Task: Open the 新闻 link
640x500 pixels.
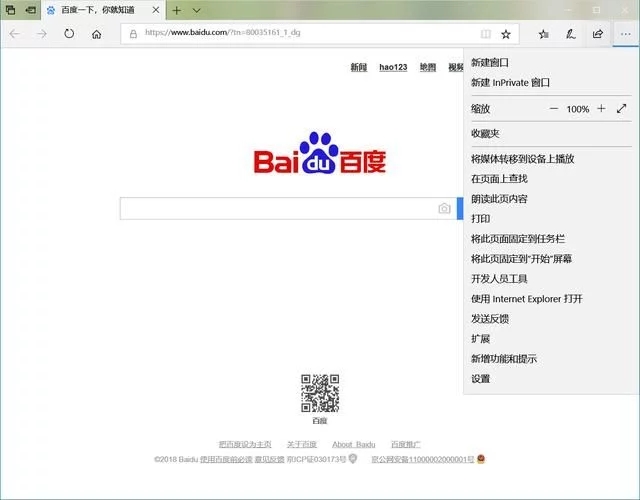Action: click(359, 67)
